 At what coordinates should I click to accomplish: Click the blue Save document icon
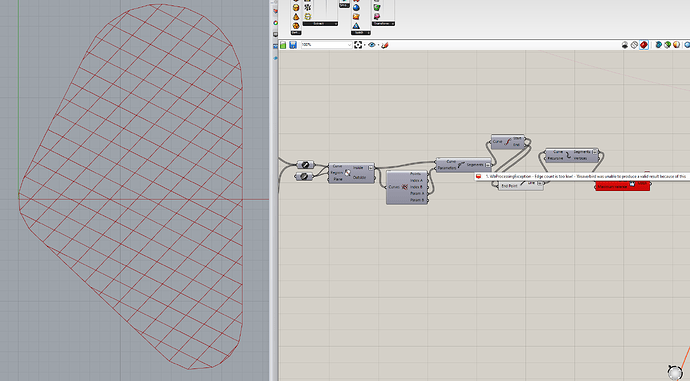[x=293, y=45]
